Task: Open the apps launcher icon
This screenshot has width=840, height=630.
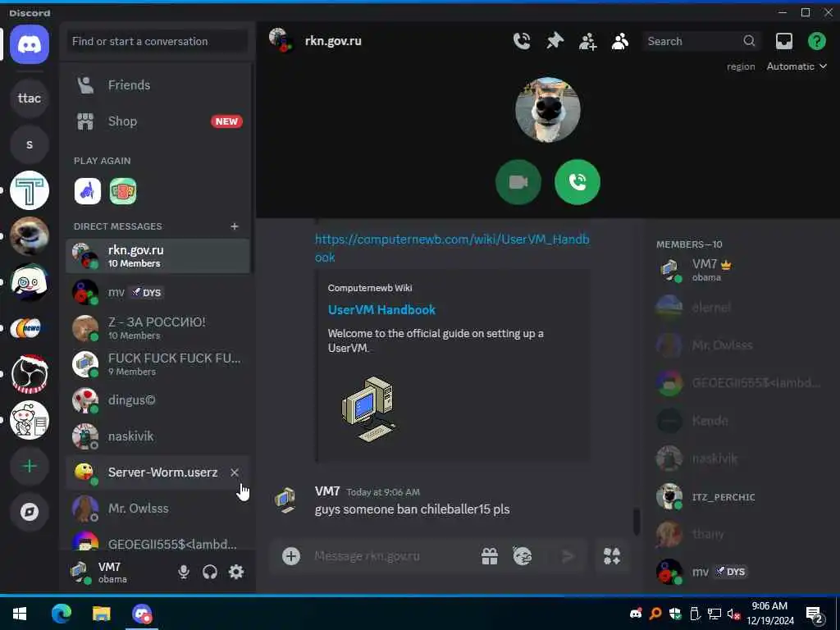Action: 612,556
